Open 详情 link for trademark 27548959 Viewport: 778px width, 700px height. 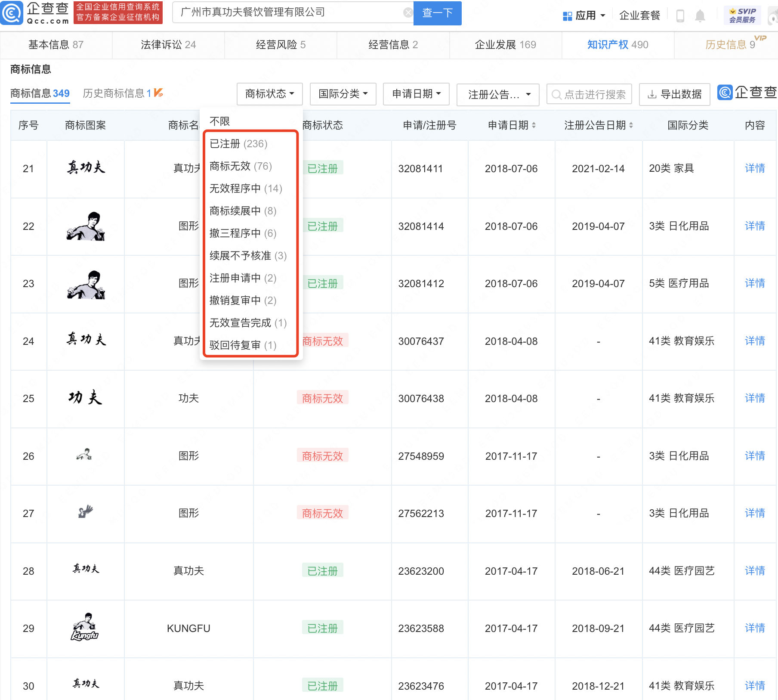click(x=755, y=456)
